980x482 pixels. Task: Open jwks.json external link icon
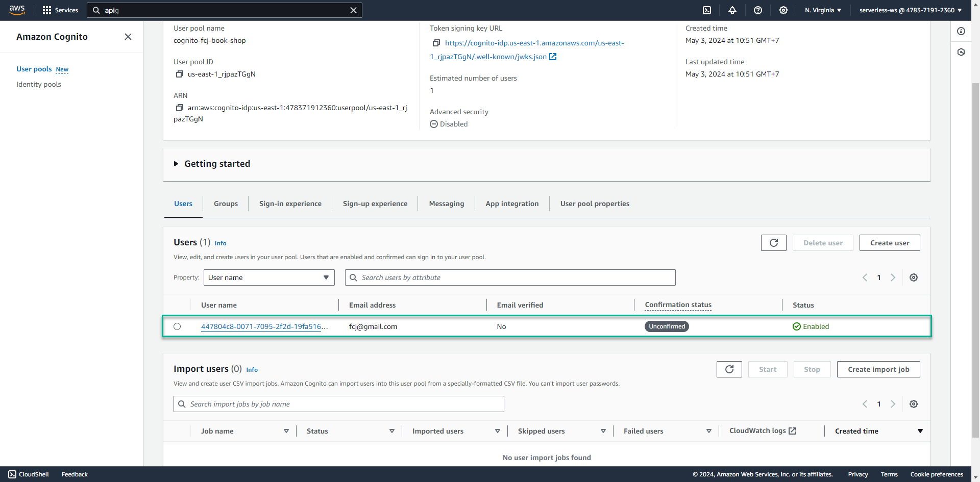[x=553, y=57]
